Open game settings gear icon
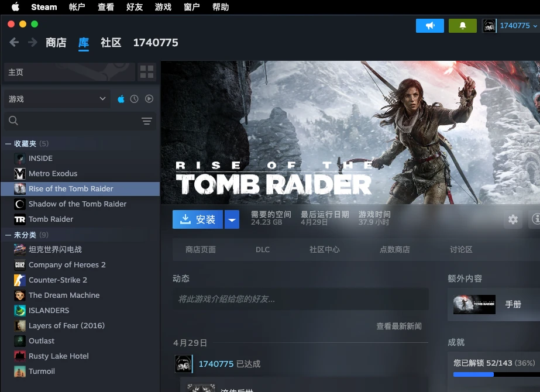 pos(513,219)
